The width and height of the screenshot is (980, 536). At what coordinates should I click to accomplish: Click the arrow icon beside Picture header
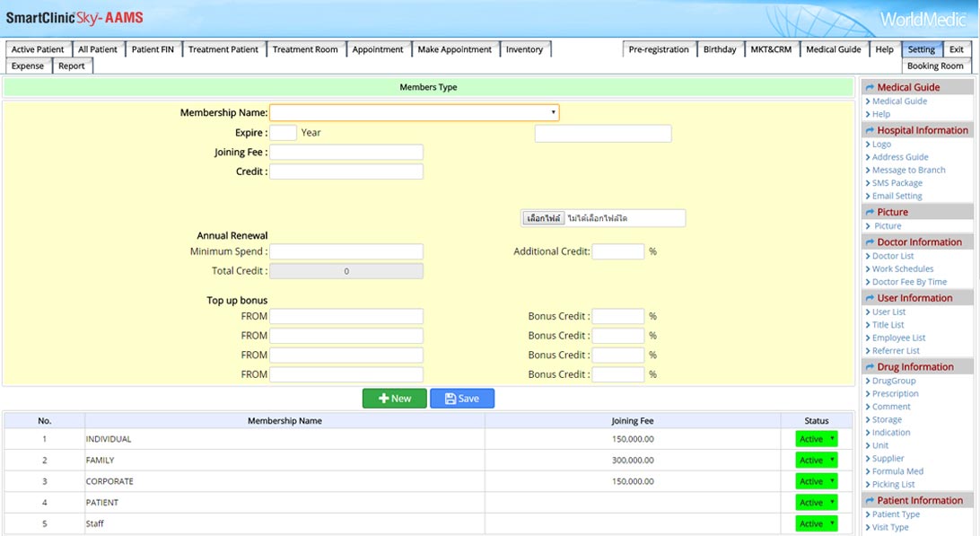click(x=870, y=213)
